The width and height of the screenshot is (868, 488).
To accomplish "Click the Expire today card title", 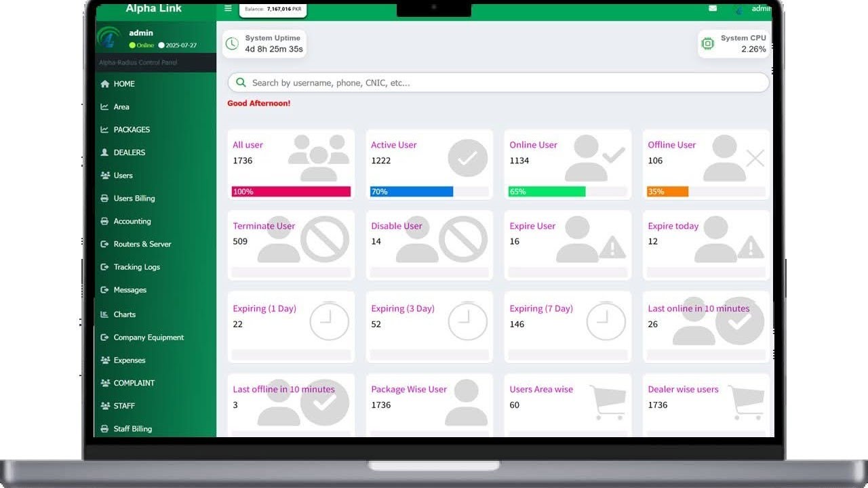I will 673,226.
